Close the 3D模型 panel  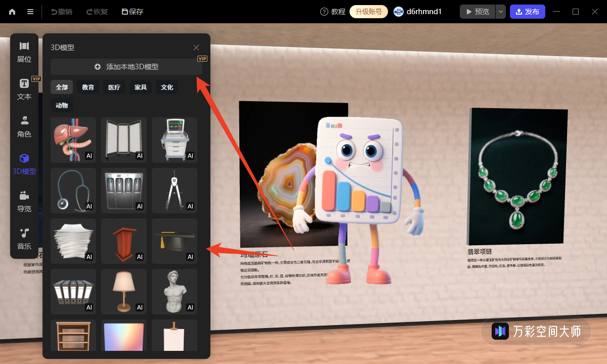[x=196, y=48]
